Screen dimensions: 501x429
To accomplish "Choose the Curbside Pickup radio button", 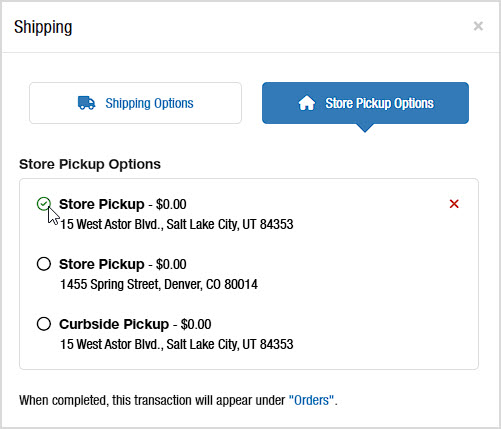I will 44,324.
